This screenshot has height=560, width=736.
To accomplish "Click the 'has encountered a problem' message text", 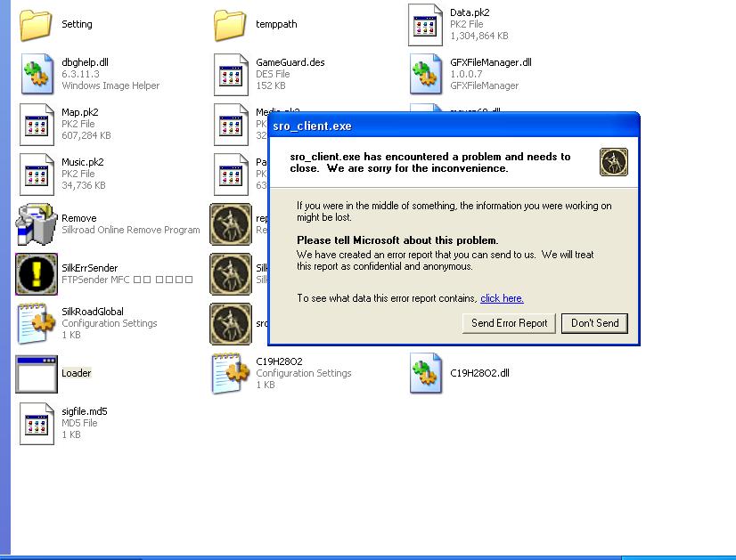I will pyautogui.click(x=430, y=162).
